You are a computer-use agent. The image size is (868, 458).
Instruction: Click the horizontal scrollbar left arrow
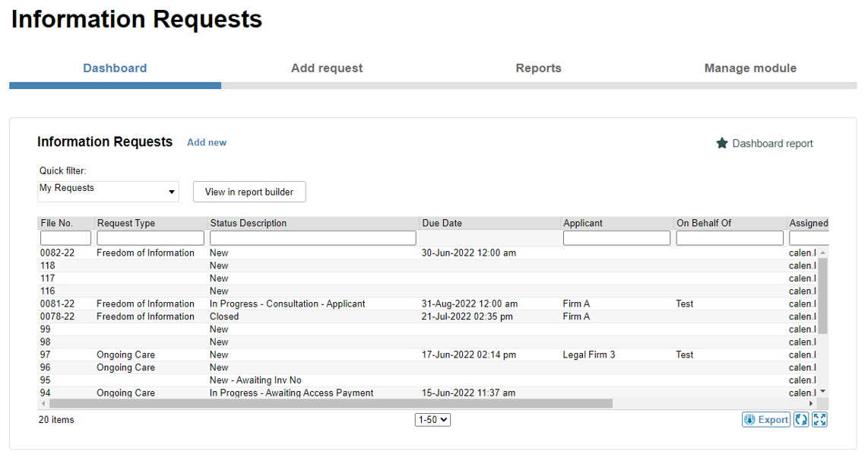tap(44, 404)
